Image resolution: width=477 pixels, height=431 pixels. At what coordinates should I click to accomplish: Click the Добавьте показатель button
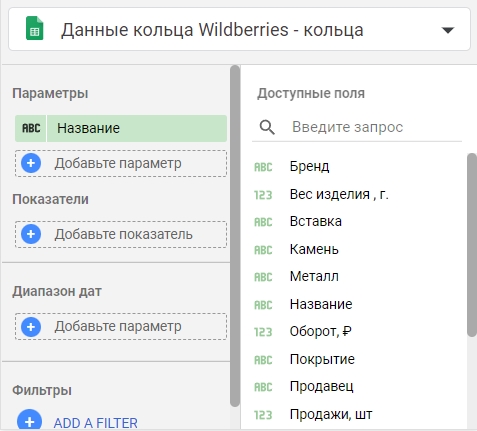(121, 234)
